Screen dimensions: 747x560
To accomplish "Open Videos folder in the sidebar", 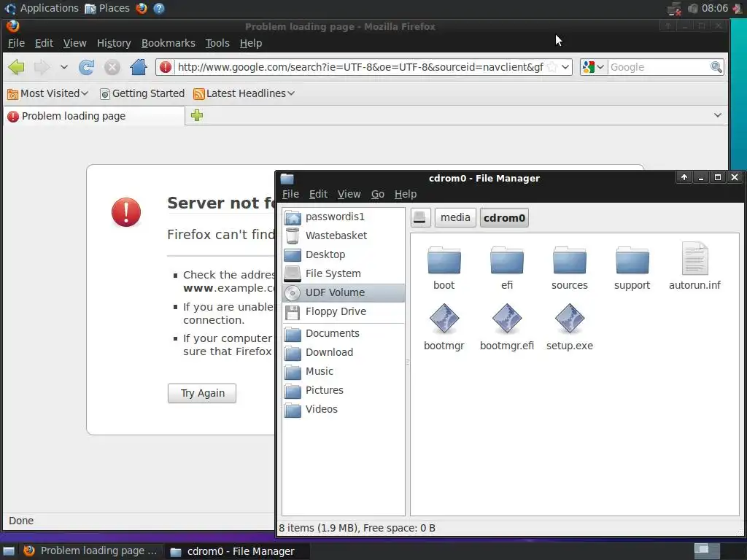I will pyautogui.click(x=344, y=410).
